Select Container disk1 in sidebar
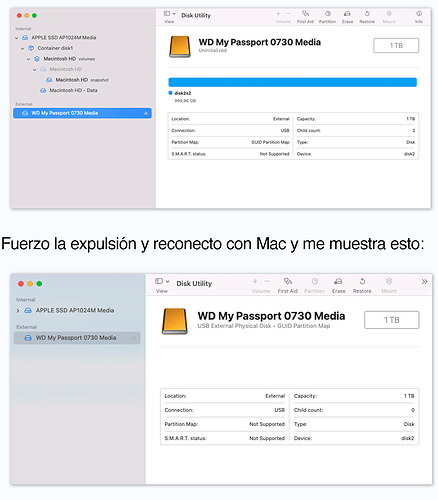The width and height of the screenshot is (438, 500). (x=55, y=48)
